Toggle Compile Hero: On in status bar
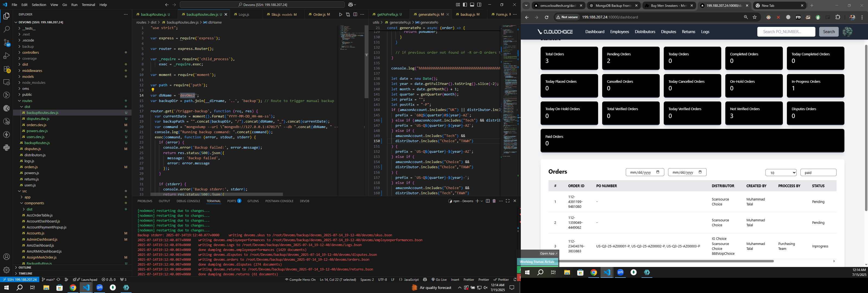 pos(300,279)
